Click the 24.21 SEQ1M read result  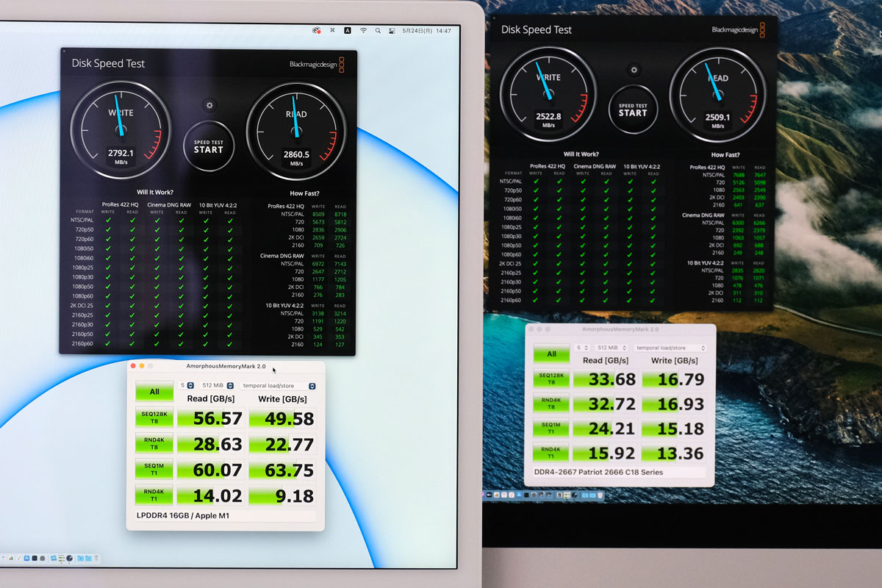click(606, 429)
